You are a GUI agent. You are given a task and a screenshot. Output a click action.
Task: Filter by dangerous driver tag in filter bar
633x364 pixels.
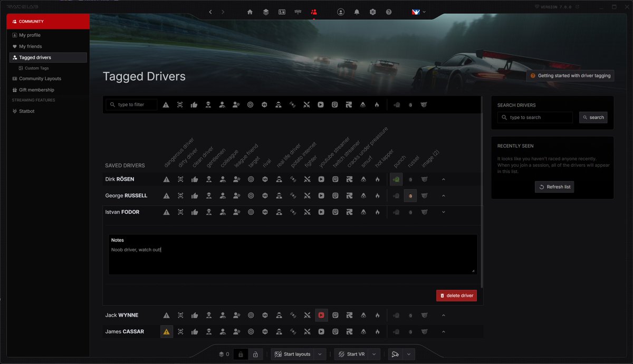coord(166,104)
